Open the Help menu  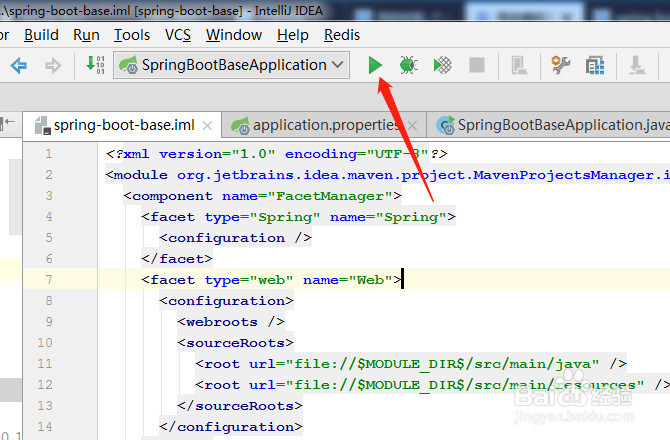click(x=292, y=35)
